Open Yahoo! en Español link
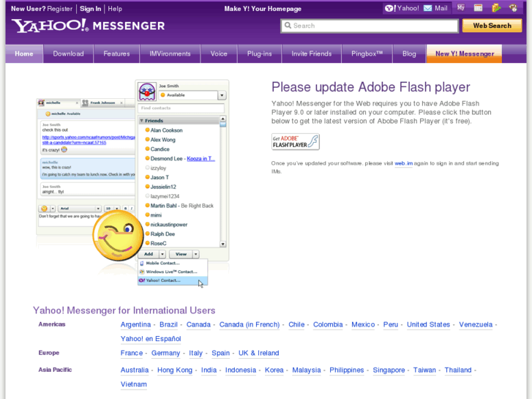Screen dimensions: 532x399 pyautogui.click(x=151, y=339)
